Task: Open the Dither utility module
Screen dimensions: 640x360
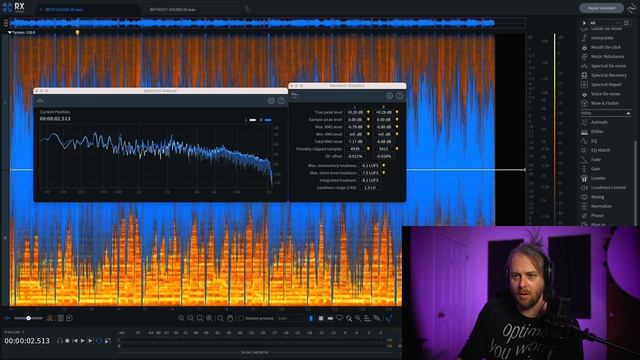Action: [597, 132]
